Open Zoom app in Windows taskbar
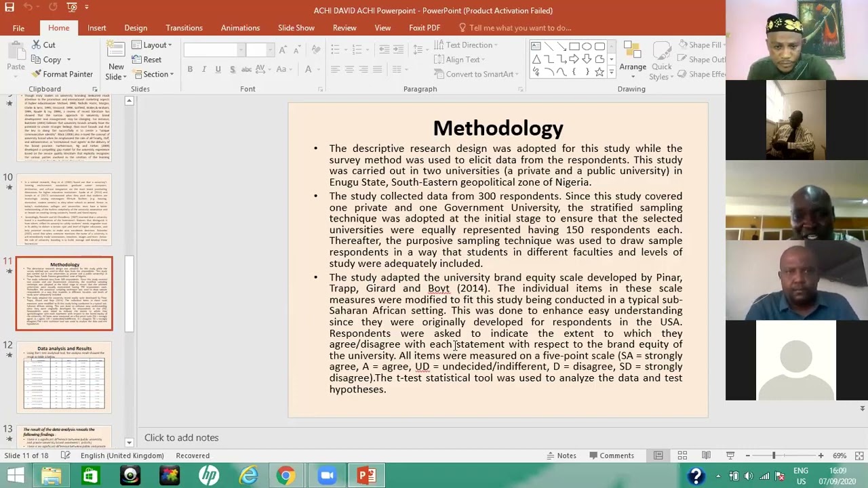 (327, 475)
